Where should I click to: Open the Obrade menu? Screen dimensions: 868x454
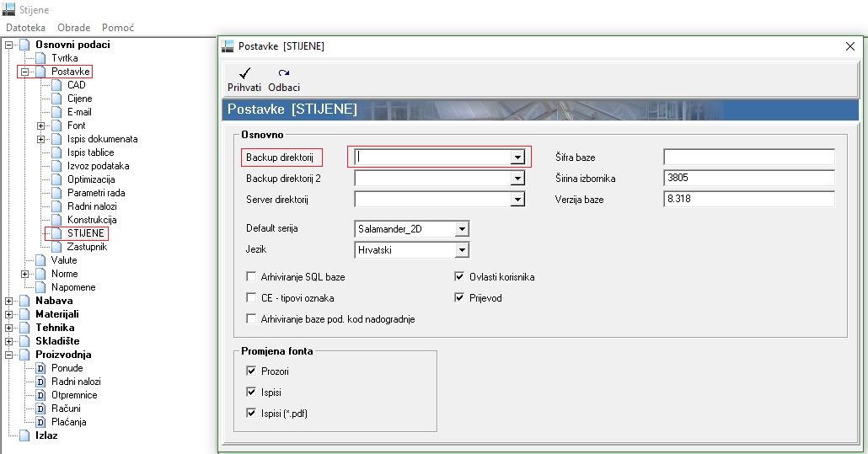(73, 27)
